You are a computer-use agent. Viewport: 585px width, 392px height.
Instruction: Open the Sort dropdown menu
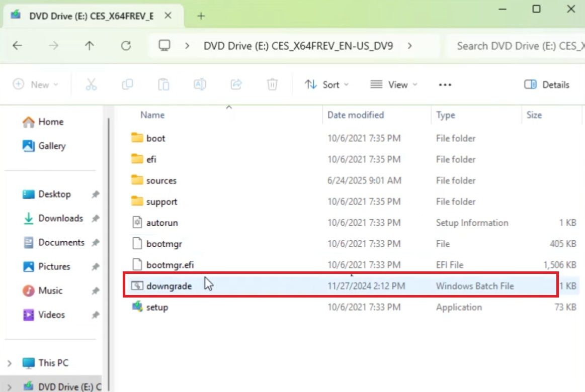(326, 84)
